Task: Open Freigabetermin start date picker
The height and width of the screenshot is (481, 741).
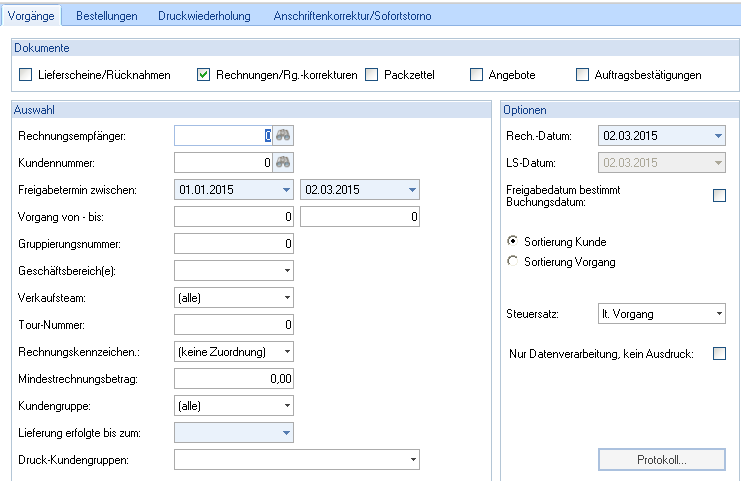Action: (286, 190)
